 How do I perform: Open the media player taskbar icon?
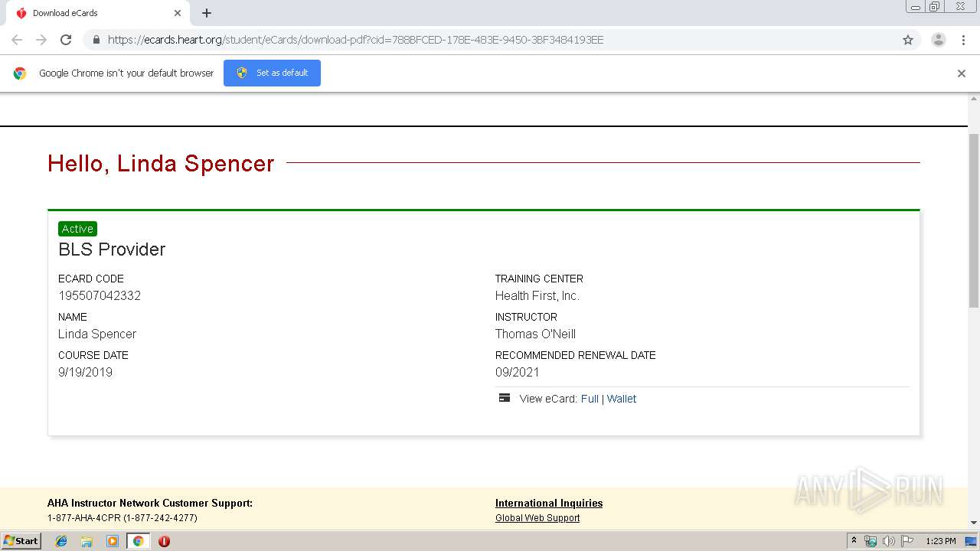[x=113, y=541]
